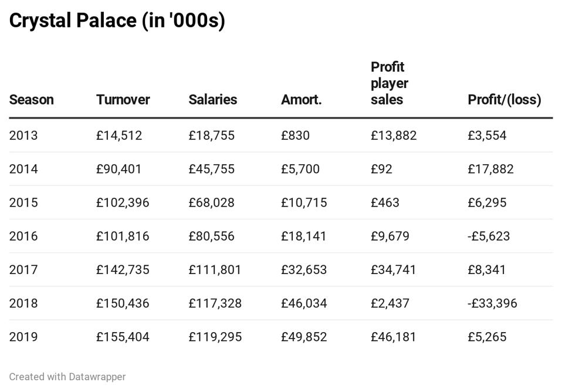
Task: Select the 2018 turnover value £150,436
Action: (123, 303)
